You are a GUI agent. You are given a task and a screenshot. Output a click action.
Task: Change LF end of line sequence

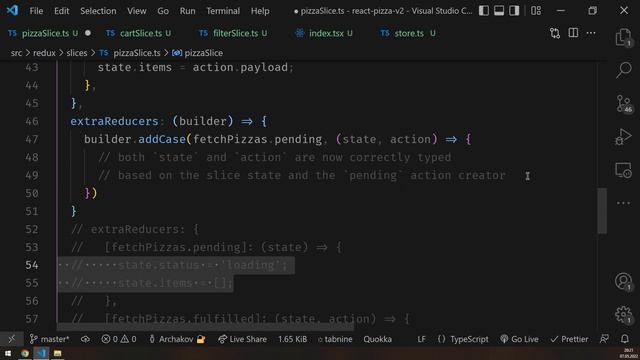coord(421,339)
